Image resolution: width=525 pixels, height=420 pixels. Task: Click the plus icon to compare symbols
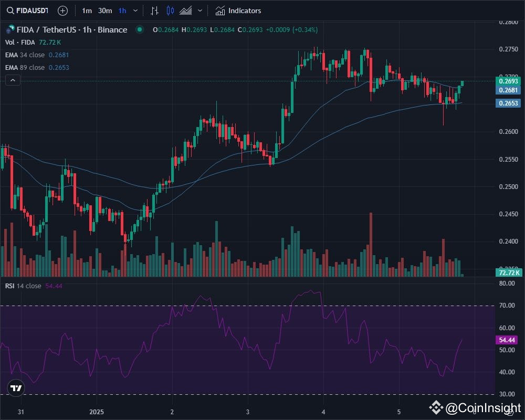(62, 10)
